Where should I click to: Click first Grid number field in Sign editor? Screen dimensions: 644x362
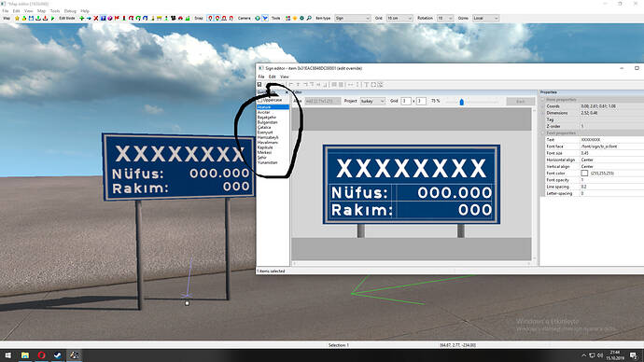406,101
